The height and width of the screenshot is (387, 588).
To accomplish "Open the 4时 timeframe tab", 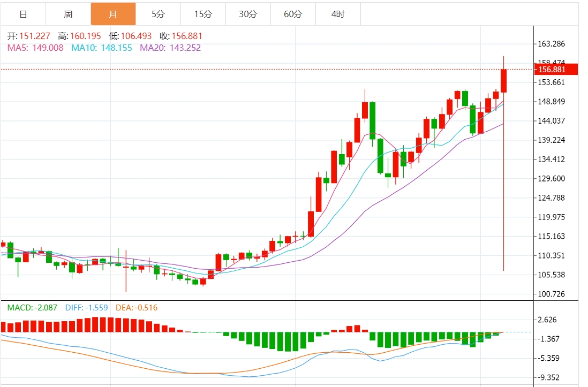I will [338, 14].
